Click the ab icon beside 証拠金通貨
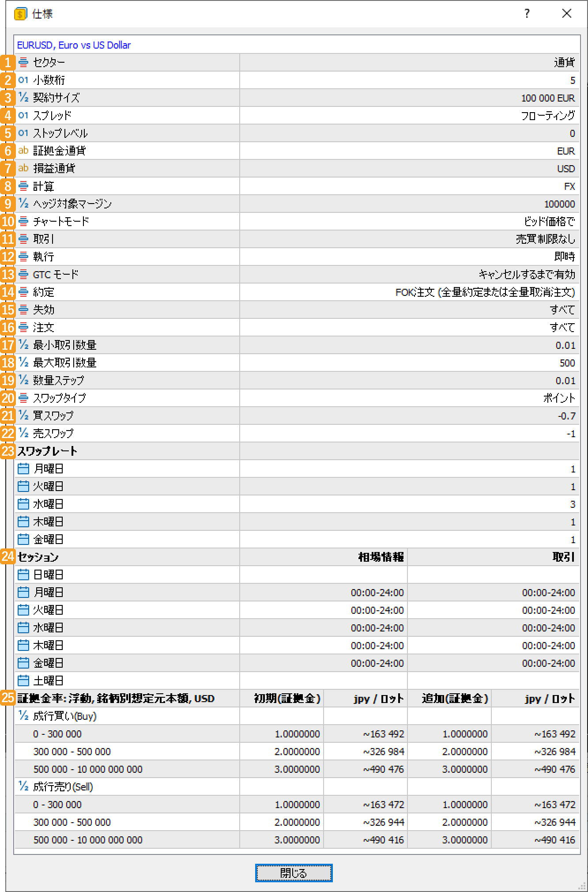Image resolution: width=588 pixels, height=892 pixels. (x=23, y=151)
